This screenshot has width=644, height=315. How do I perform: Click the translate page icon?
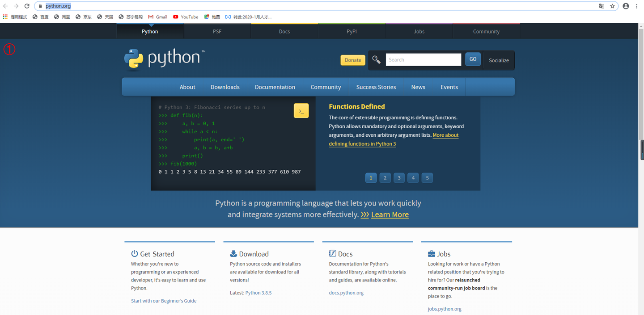click(602, 6)
